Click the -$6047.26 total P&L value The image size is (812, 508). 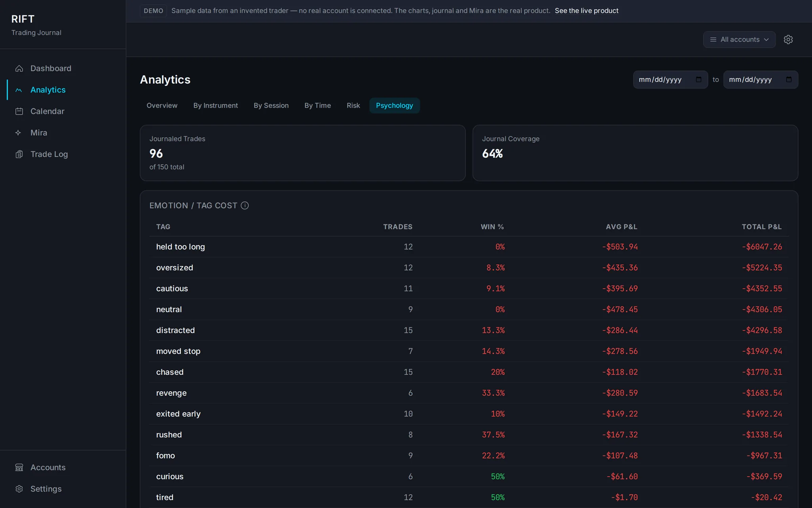point(762,247)
